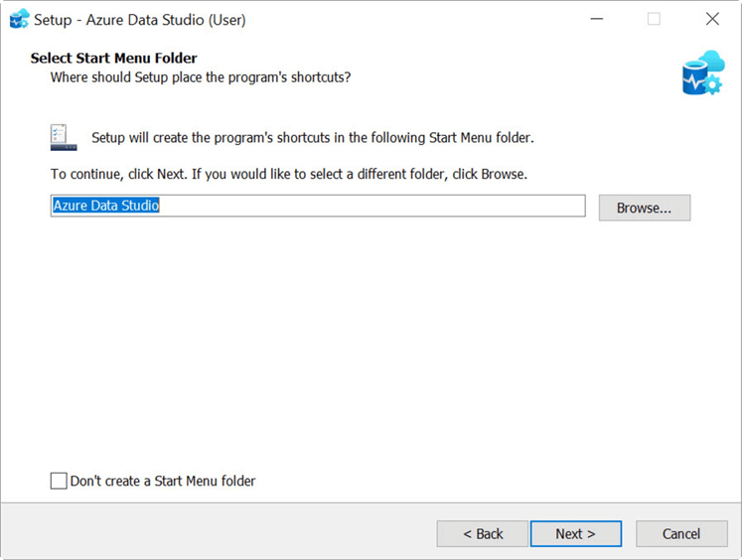Proceed with the Next button
This screenshot has width=742, height=560.
coord(576,533)
